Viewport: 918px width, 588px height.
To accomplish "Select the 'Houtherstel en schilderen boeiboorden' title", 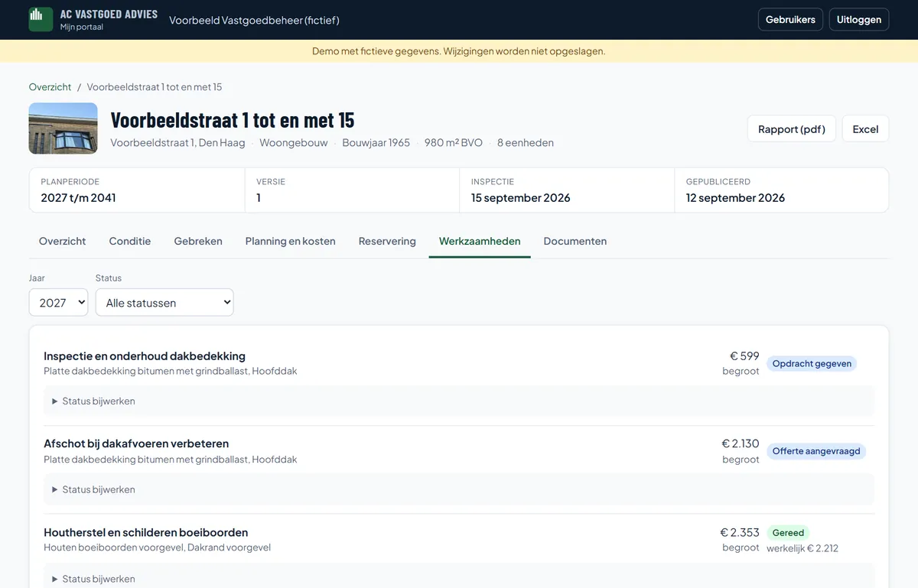I will coord(146,532).
